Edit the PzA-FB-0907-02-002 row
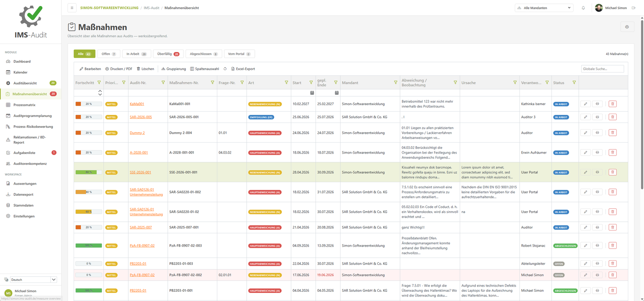Image resolution: width=644 pixels, height=301 pixels. click(x=585, y=275)
